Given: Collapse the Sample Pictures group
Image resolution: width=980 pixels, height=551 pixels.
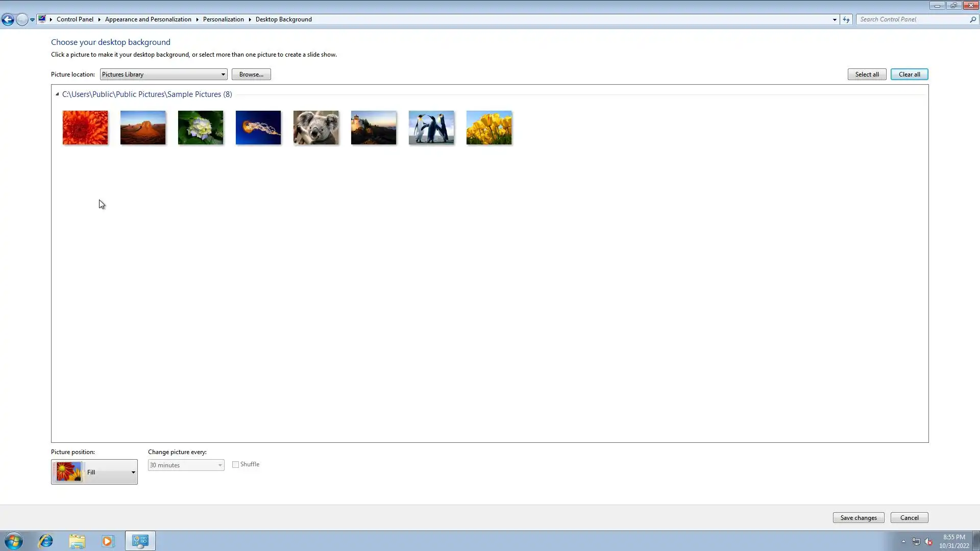Looking at the screenshot, I should pyautogui.click(x=57, y=94).
